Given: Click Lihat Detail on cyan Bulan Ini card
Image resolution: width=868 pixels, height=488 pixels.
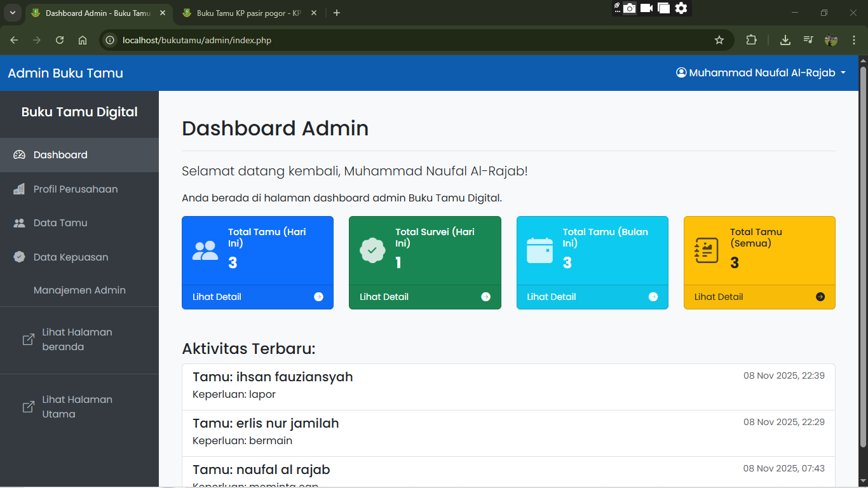Looking at the screenshot, I should click(552, 297).
